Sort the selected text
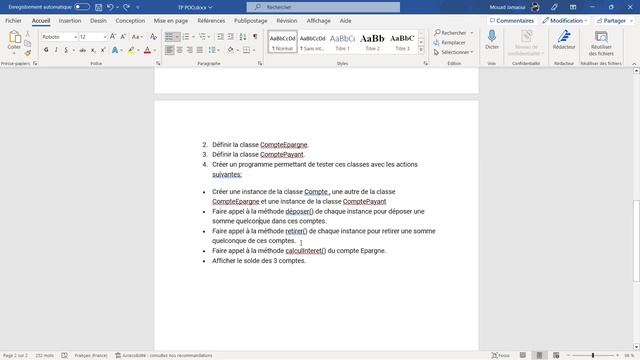Image resolution: width=640 pixels, height=360 pixels. click(243, 37)
